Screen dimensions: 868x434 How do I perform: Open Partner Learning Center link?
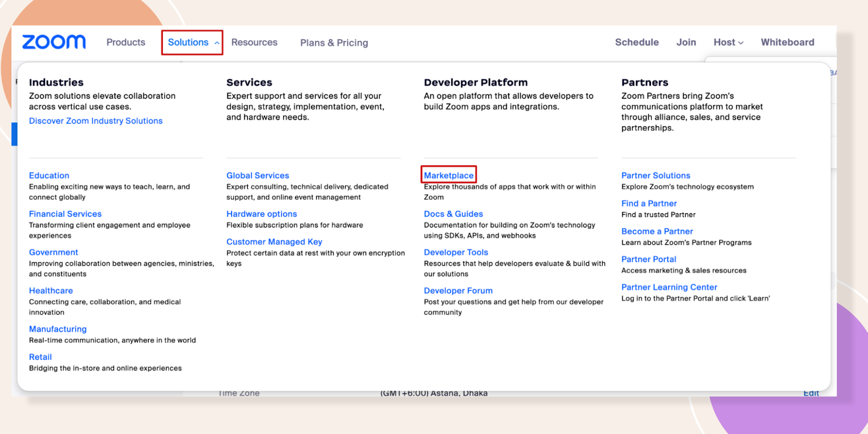(x=669, y=288)
